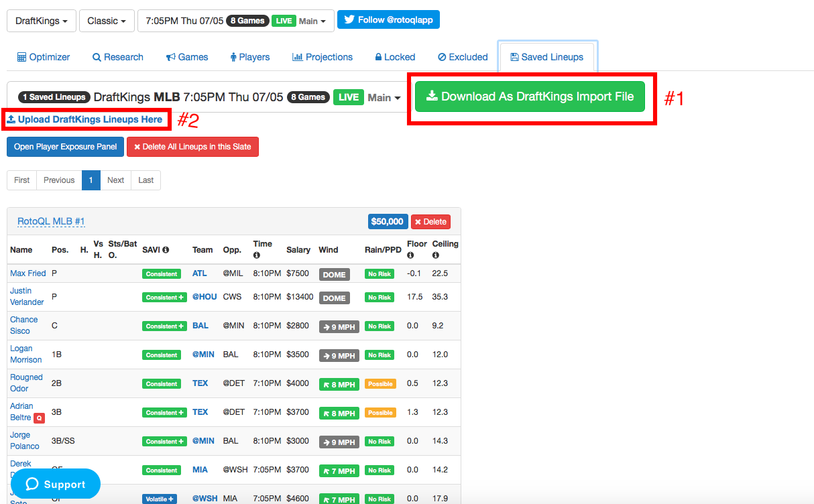Click Consistent + badge for Justin Verlander
Viewport: 814px width, 504px height.
click(x=164, y=298)
